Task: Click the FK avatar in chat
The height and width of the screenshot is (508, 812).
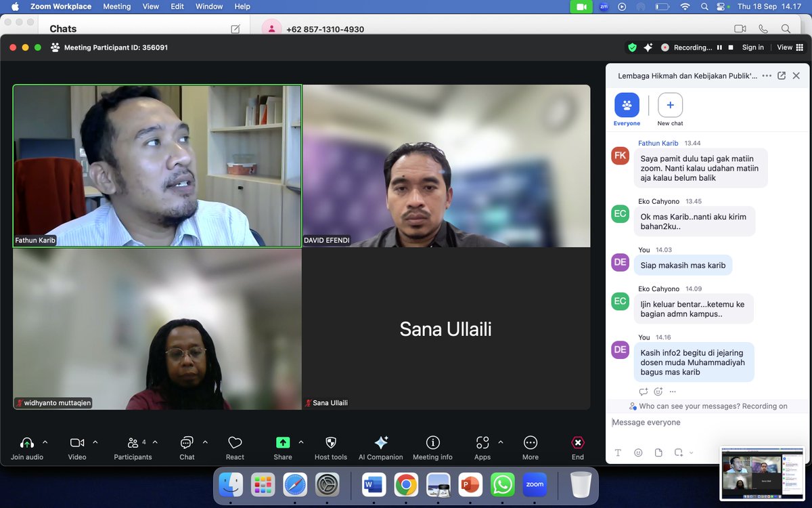Action: [x=621, y=156]
